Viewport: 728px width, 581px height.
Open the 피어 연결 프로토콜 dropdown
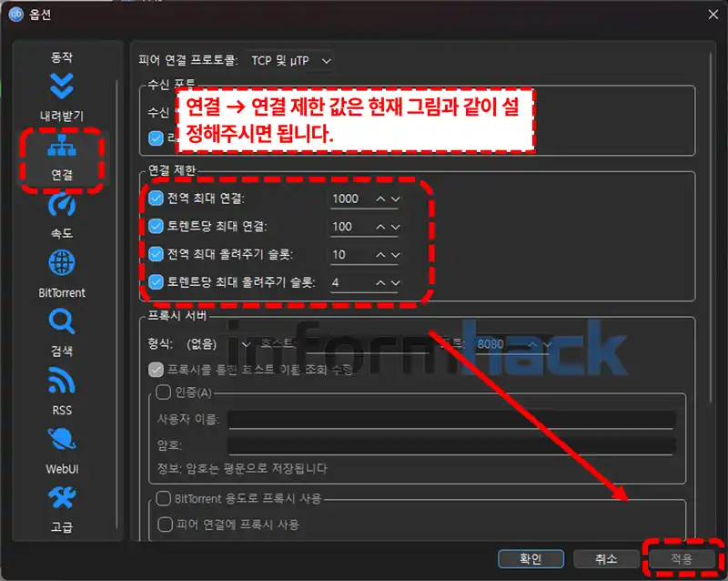click(290, 60)
